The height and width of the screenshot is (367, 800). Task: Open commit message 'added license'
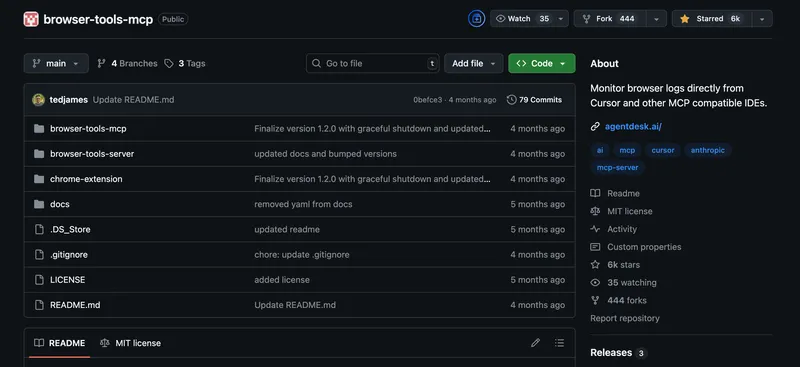(x=282, y=280)
